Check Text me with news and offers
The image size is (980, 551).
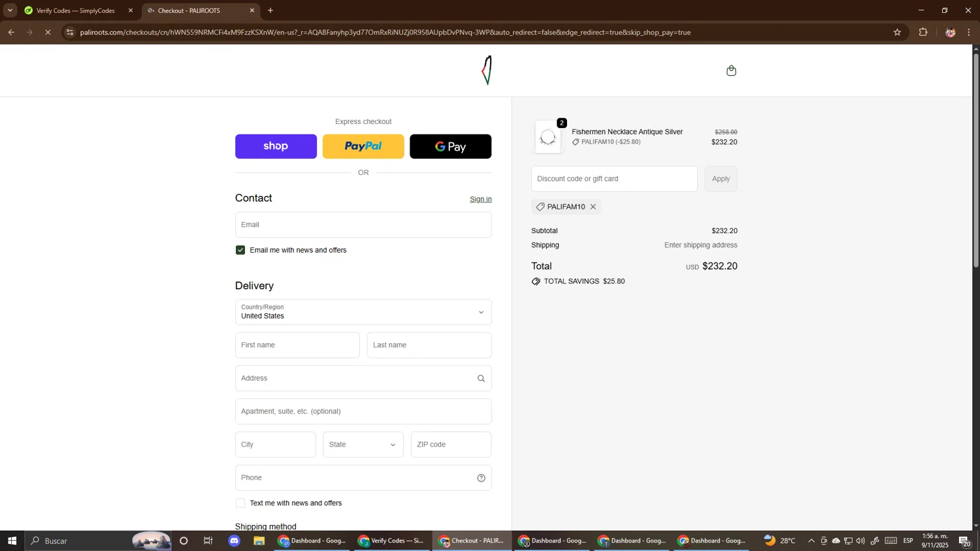(240, 503)
